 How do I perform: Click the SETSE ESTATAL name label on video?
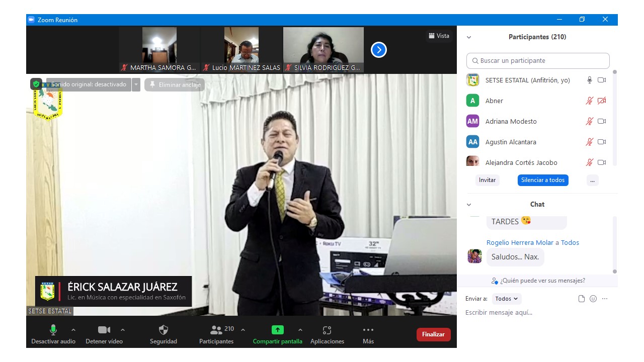[50, 311]
